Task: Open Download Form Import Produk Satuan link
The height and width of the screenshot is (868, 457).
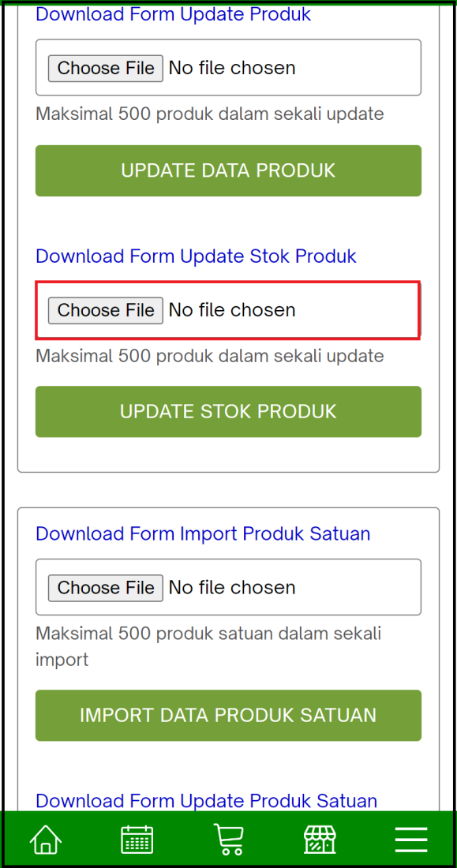Action: [202, 533]
